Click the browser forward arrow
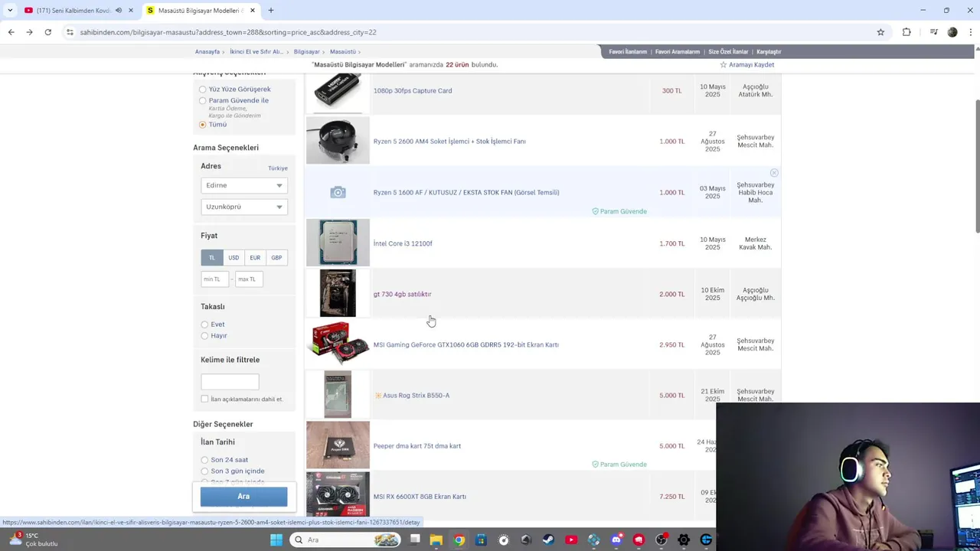Image resolution: width=980 pixels, height=551 pixels. tap(29, 32)
